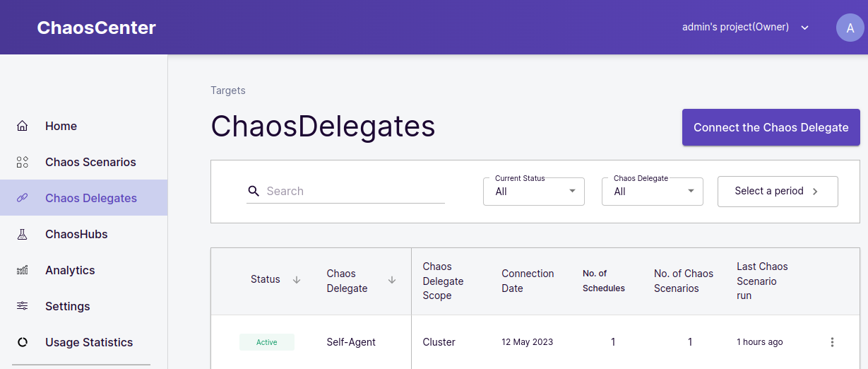Open the Chaos Delegate filter dropdown
Image resolution: width=868 pixels, height=369 pixels.
click(x=653, y=192)
